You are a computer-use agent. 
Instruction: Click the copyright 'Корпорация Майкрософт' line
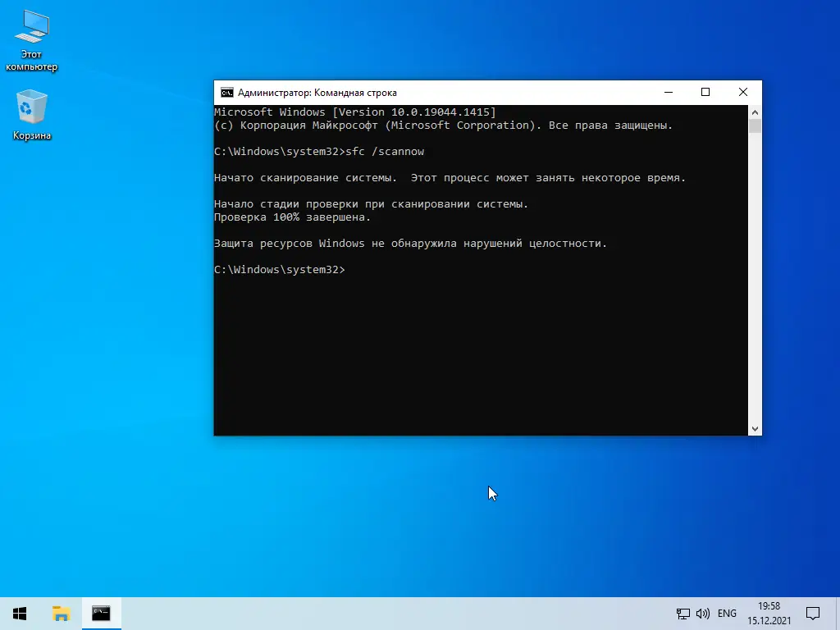tap(443, 126)
